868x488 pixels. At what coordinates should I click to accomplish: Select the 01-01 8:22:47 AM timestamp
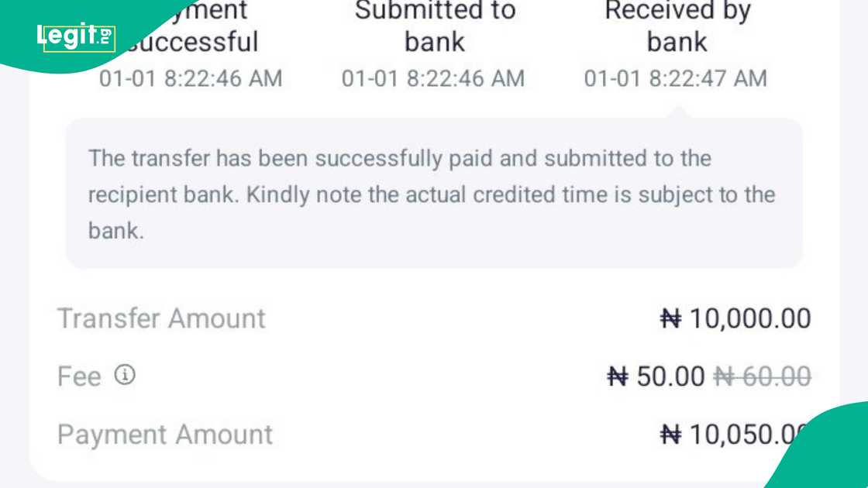tap(675, 78)
